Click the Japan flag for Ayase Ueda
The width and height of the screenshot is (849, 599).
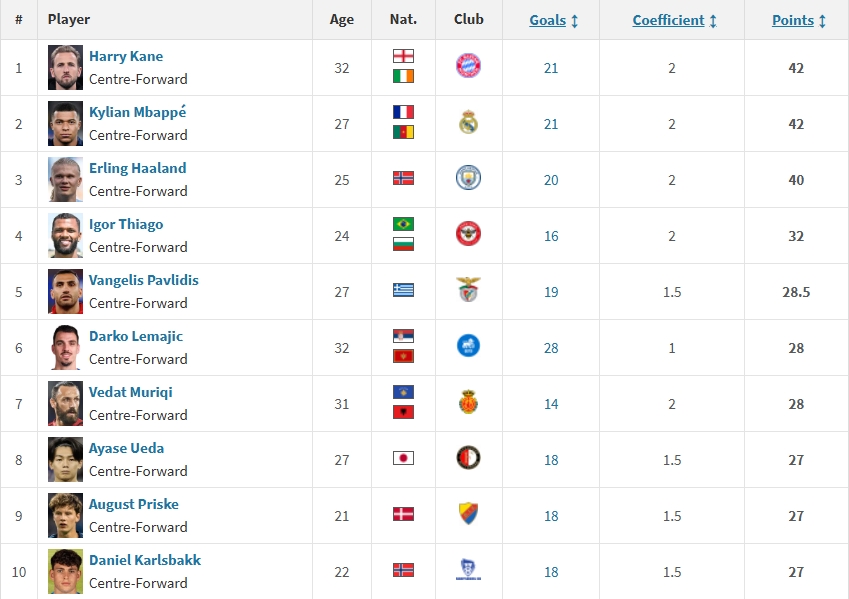pyautogui.click(x=403, y=459)
